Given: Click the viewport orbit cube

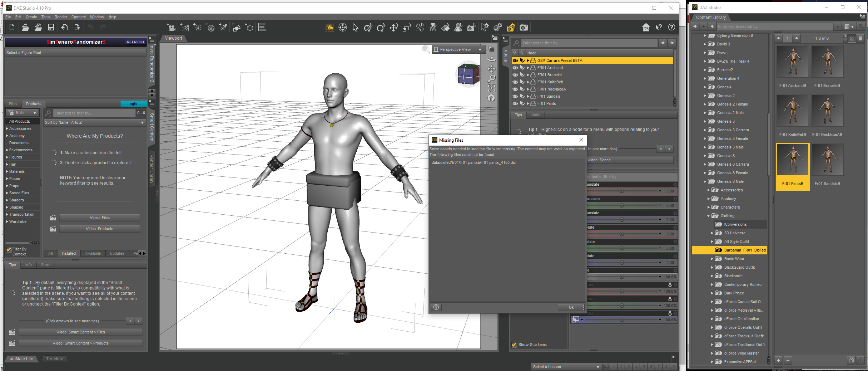Looking at the screenshot, I should click(x=468, y=75).
